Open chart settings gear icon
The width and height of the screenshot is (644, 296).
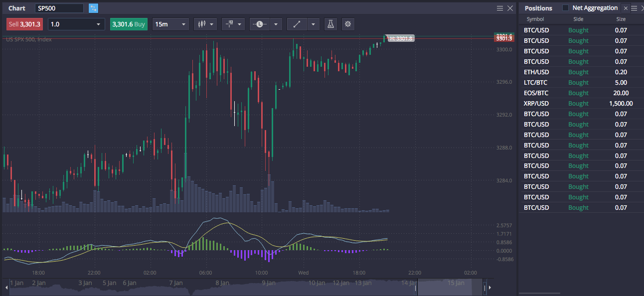347,24
